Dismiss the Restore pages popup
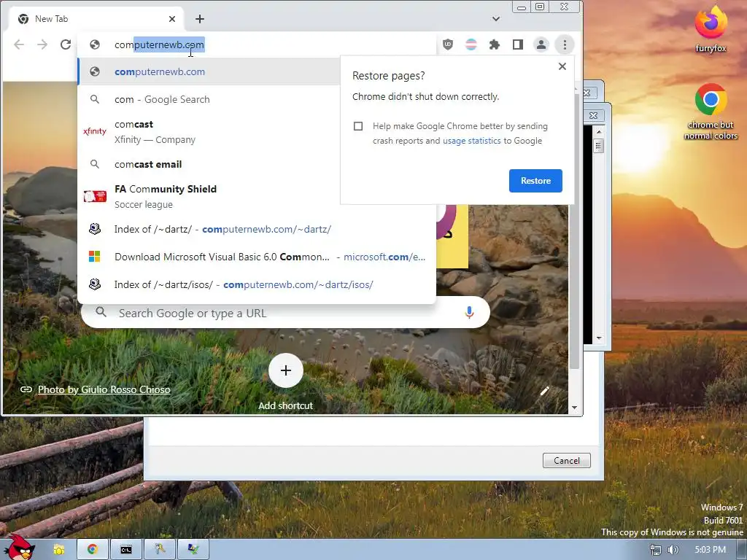The height and width of the screenshot is (560, 747). pyautogui.click(x=562, y=66)
